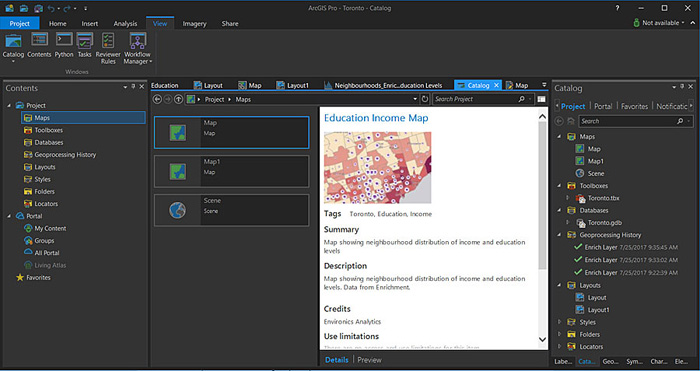This screenshot has height=371, width=700.
Task: Go up one level in catalog view
Action: coord(178,99)
